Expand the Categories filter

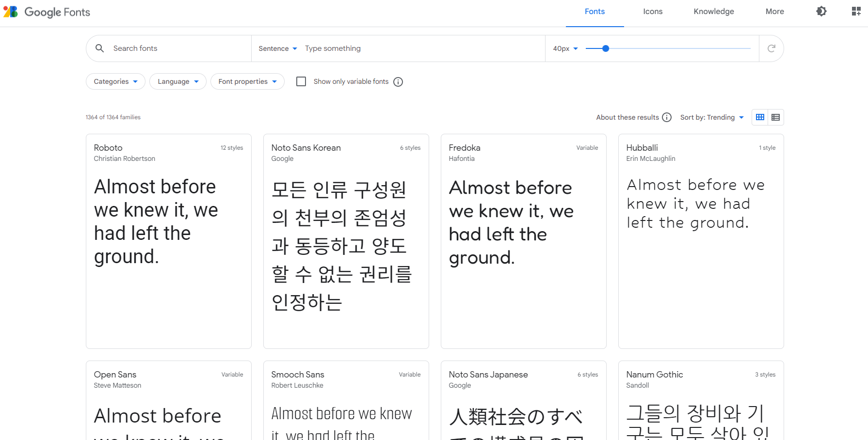pyautogui.click(x=115, y=81)
